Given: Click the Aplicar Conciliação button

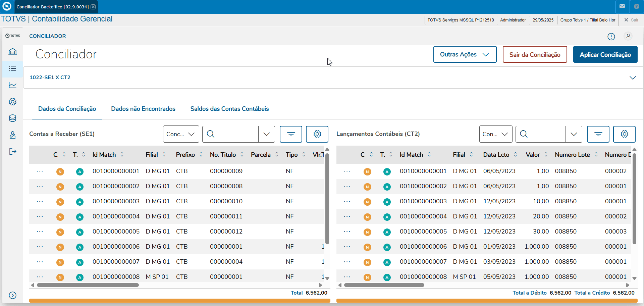Looking at the screenshot, I should (605, 54).
